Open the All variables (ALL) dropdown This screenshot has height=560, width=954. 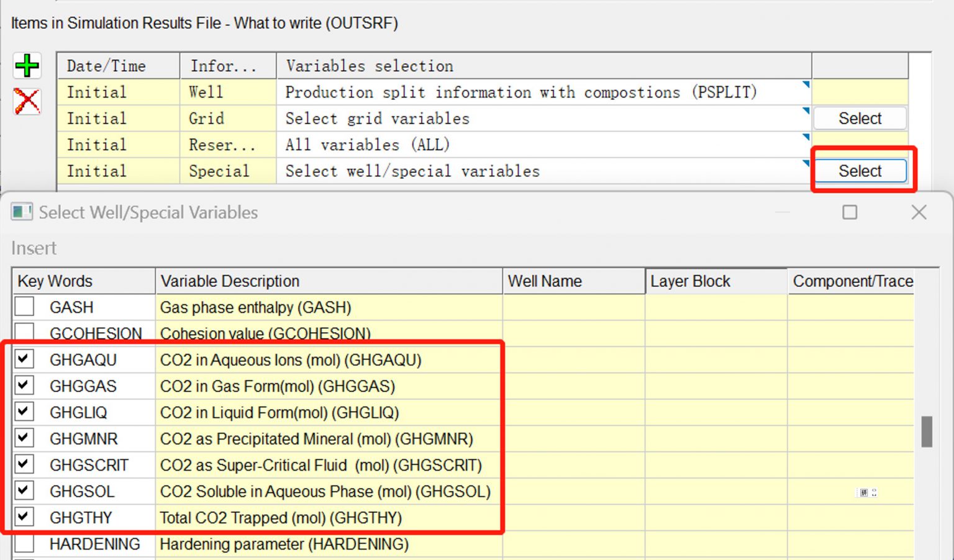tap(806, 137)
